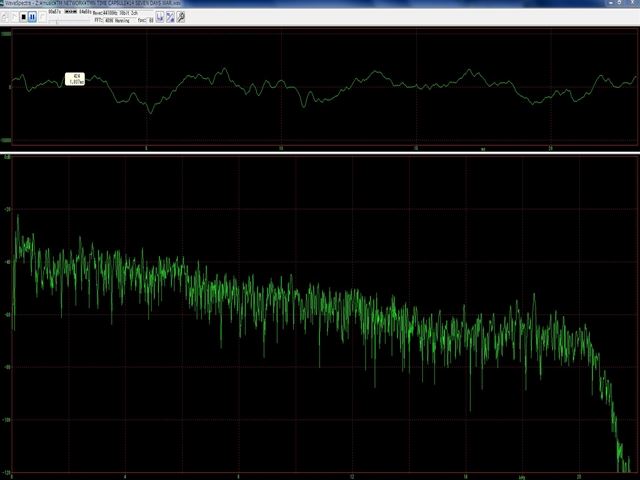Click the 44100Hz 16bit 2ch format readout
This screenshot has width=640, height=480.
click(x=116, y=13)
